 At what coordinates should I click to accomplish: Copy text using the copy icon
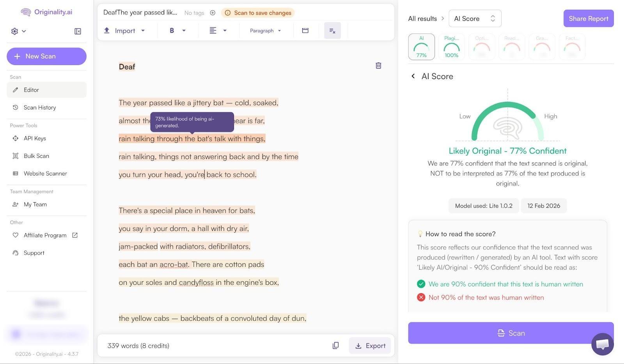(x=335, y=346)
